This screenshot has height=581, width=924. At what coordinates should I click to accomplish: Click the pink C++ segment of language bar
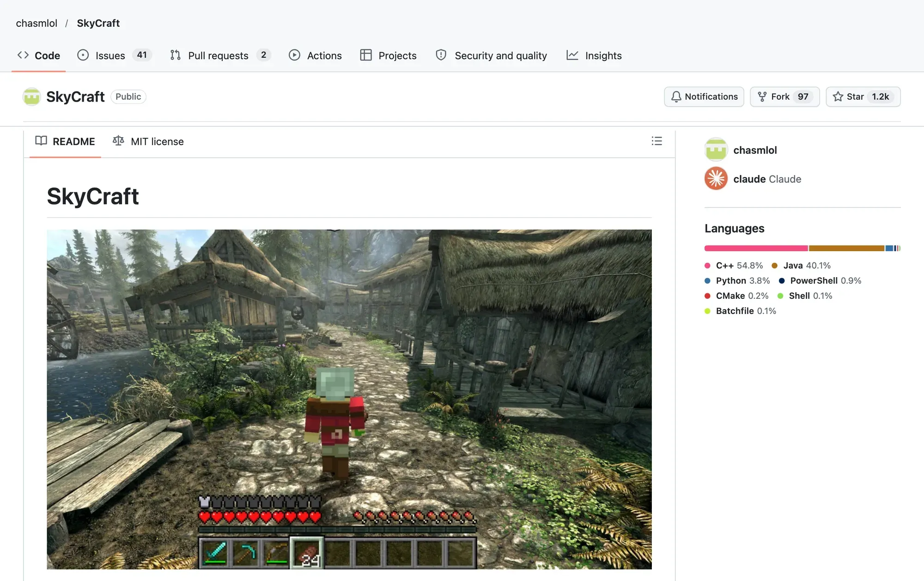coord(756,248)
